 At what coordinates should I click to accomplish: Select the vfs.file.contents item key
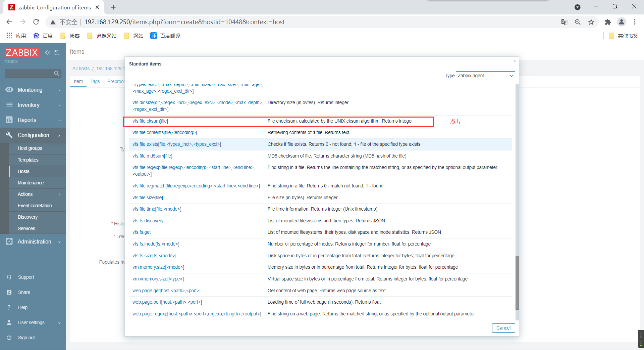click(x=164, y=132)
